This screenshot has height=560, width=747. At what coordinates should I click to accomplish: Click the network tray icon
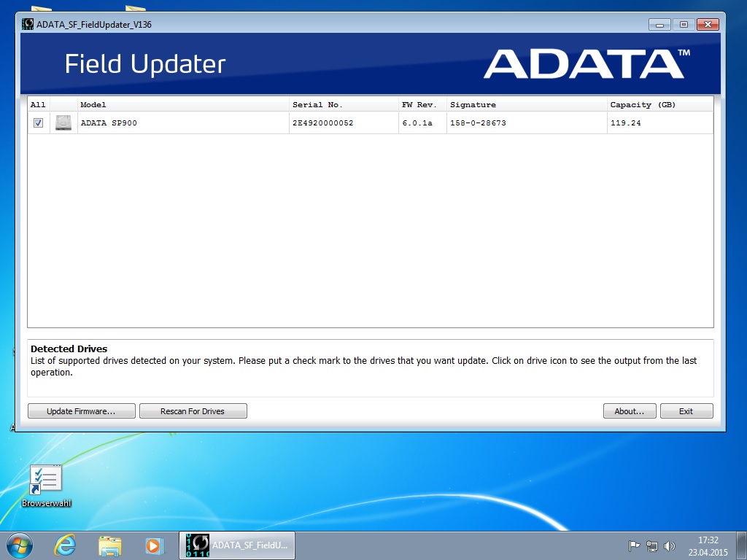coord(651,545)
